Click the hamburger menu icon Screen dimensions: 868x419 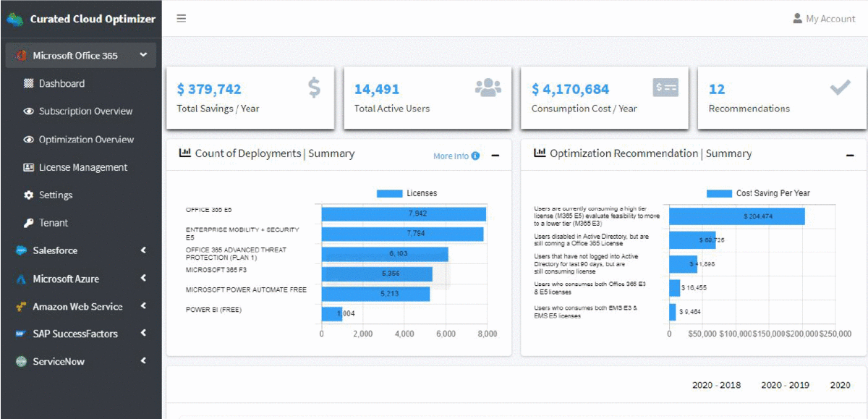[182, 19]
